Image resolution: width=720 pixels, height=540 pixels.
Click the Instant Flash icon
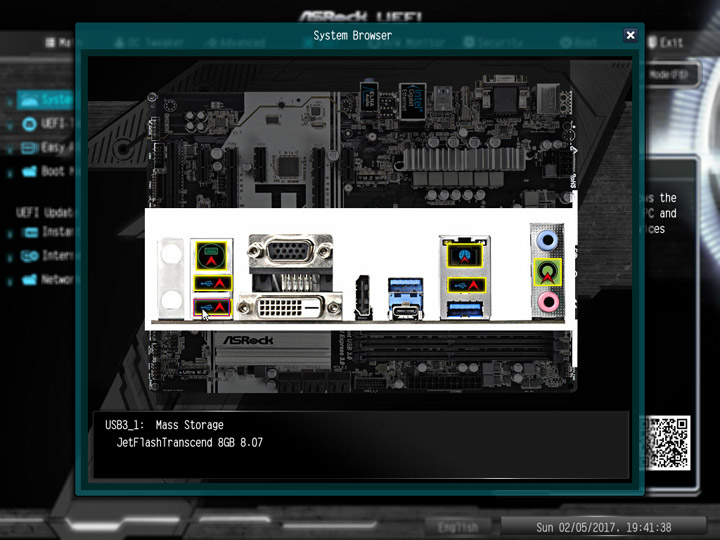30,232
